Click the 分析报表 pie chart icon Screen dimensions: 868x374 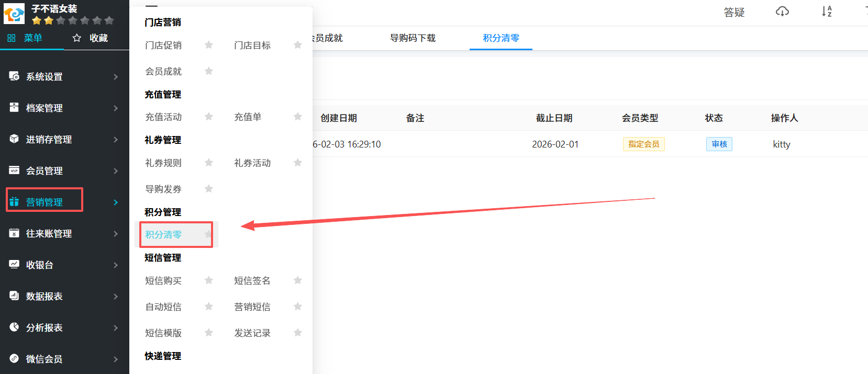click(14, 327)
